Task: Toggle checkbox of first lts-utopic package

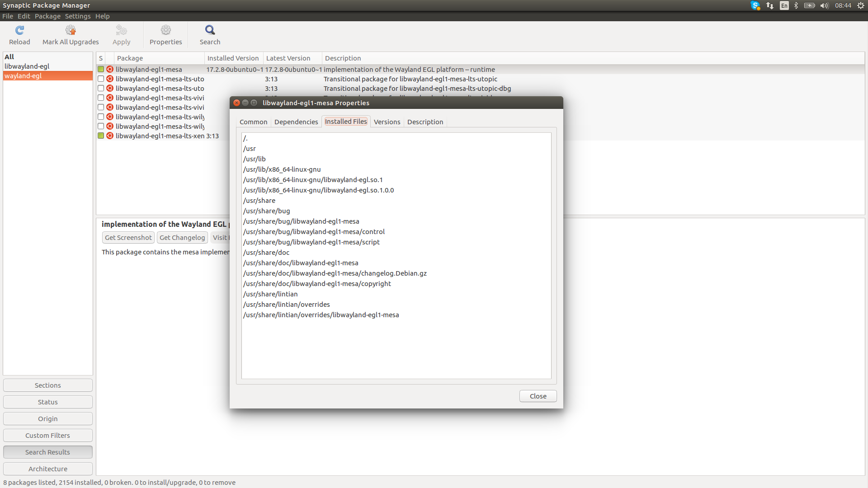Action: (x=101, y=79)
